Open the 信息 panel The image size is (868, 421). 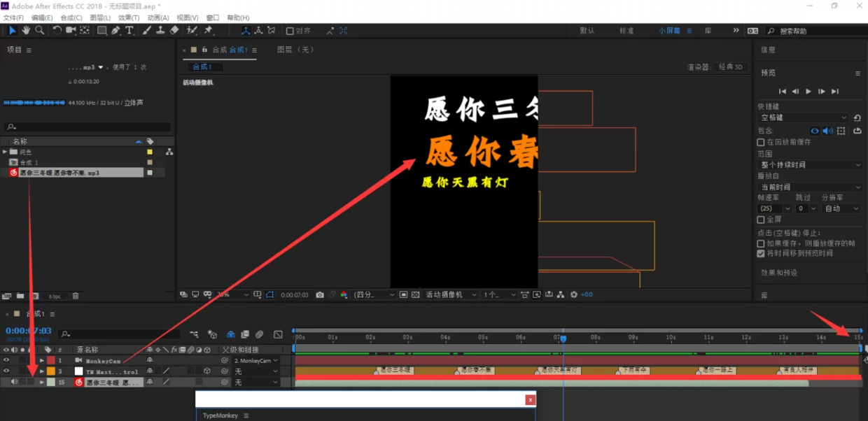768,50
